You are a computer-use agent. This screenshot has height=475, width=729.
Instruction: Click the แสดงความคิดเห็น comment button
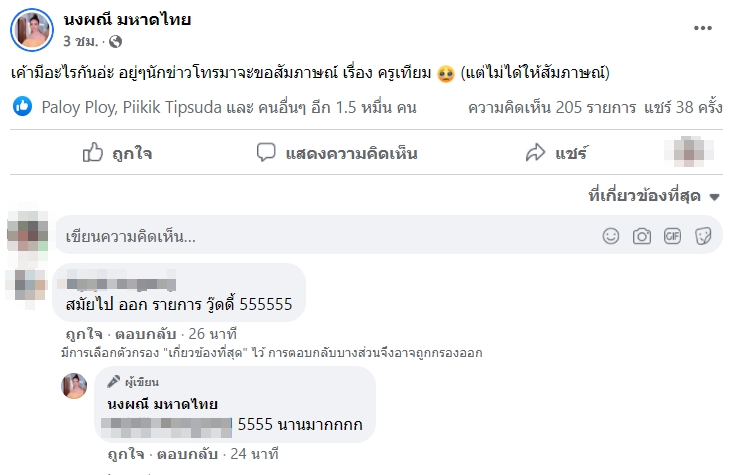pyautogui.click(x=337, y=153)
